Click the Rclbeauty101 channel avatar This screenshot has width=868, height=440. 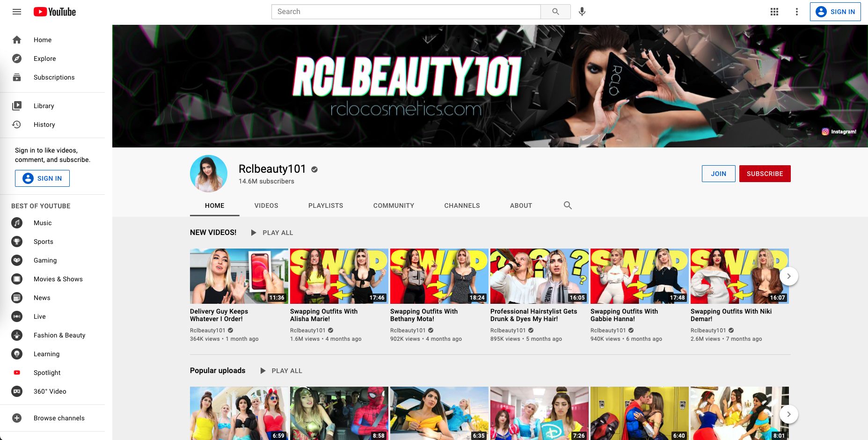point(209,174)
